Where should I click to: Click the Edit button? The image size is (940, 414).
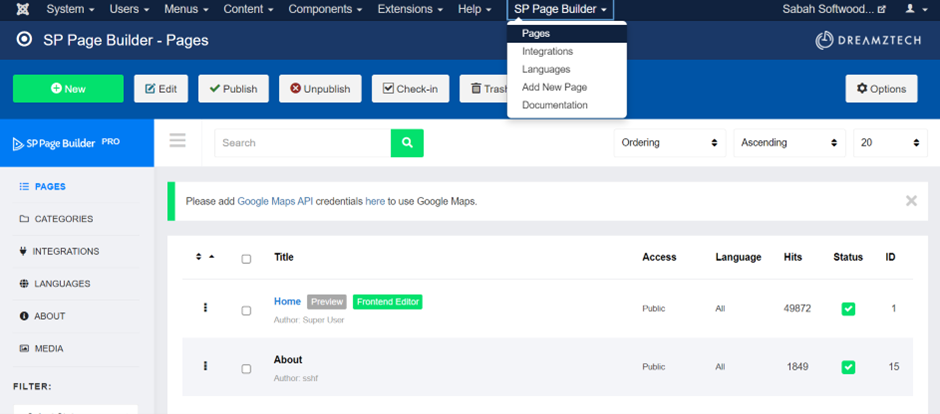click(x=161, y=89)
